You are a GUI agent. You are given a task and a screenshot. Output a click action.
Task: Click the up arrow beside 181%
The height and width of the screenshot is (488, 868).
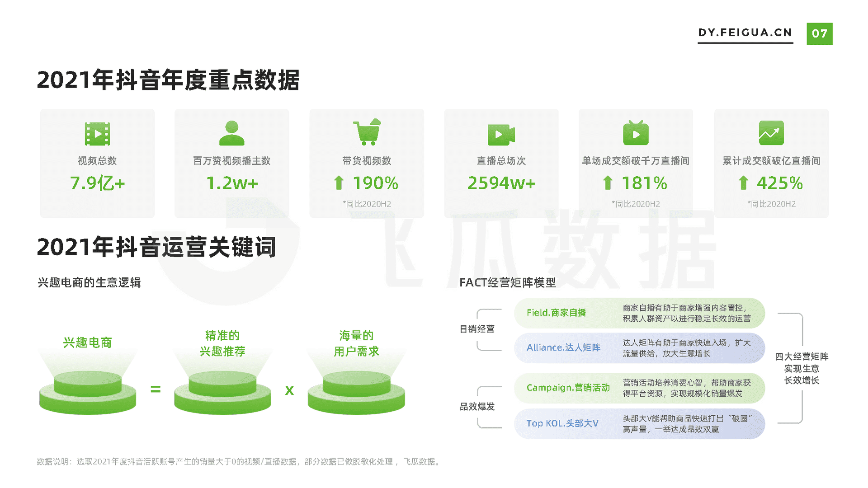[608, 183]
